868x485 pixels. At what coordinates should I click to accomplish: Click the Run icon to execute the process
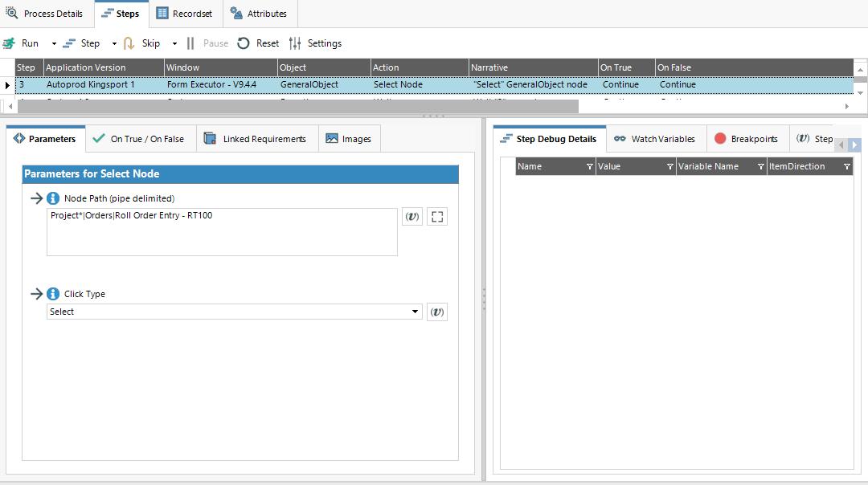(x=10, y=43)
